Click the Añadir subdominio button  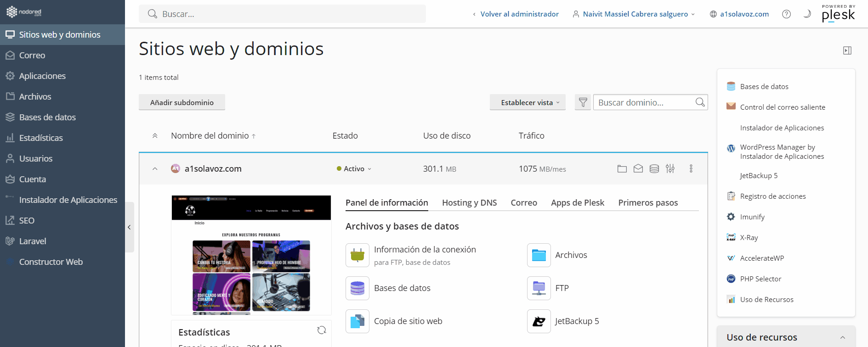click(x=182, y=102)
